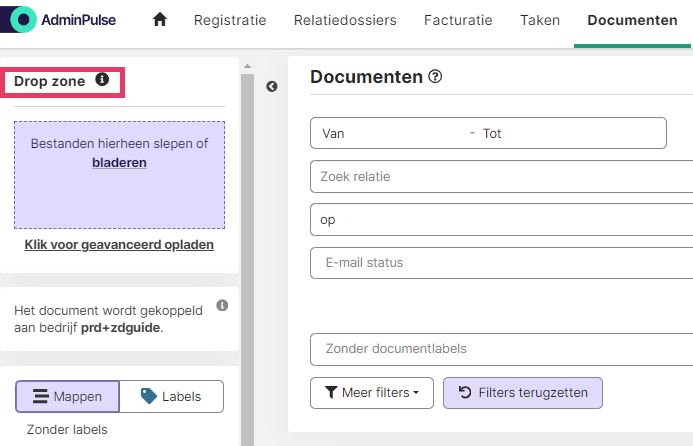The image size is (693, 446).
Task: Go to the home icon
Action: [x=160, y=19]
